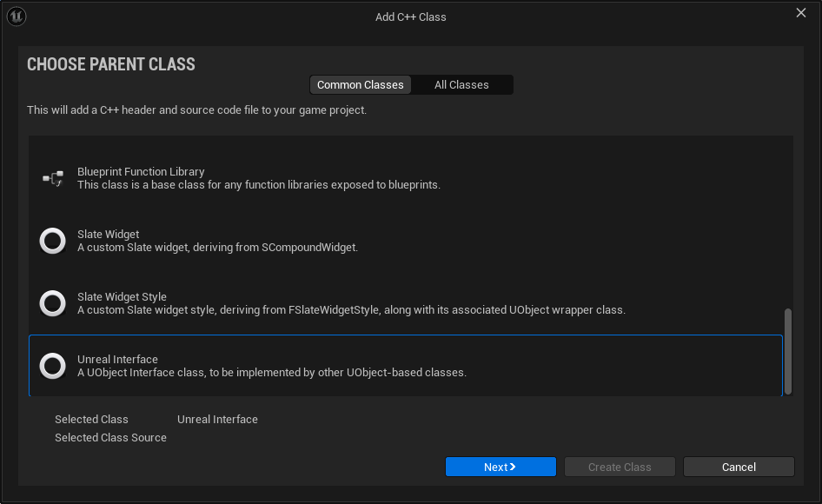Click the Unreal Interface class icon
Image resolution: width=822 pixels, height=504 pixels.
[53, 366]
